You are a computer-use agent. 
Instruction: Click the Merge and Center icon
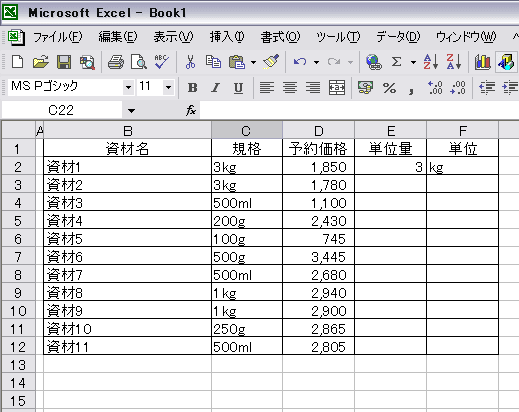pos(337,88)
